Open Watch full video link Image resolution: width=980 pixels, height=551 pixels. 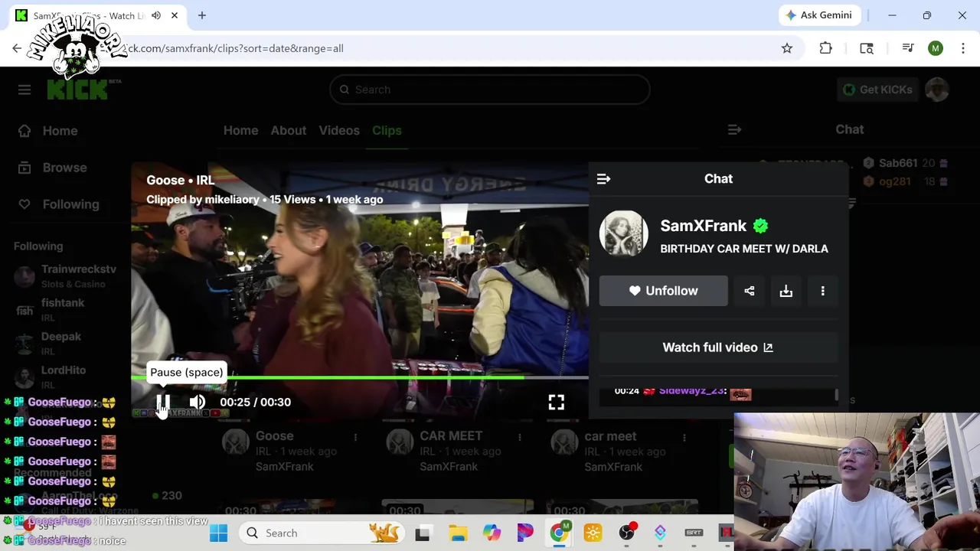point(718,347)
